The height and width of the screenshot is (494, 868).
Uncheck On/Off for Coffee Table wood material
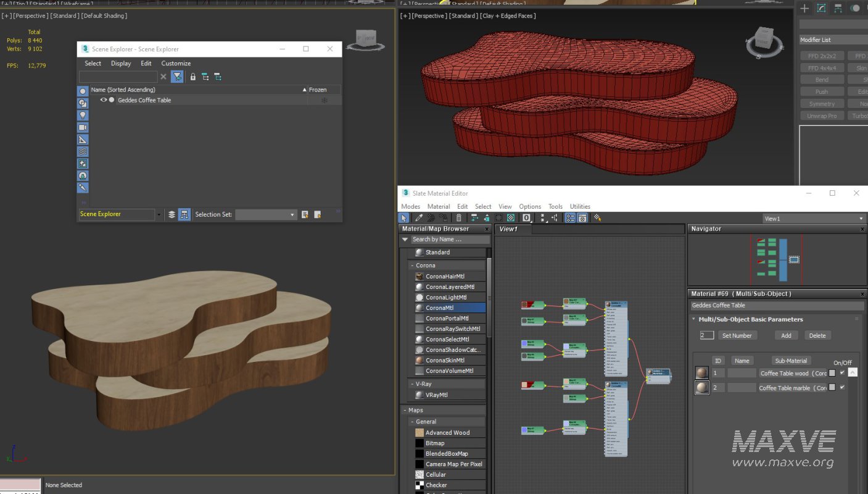pos(842,372)
